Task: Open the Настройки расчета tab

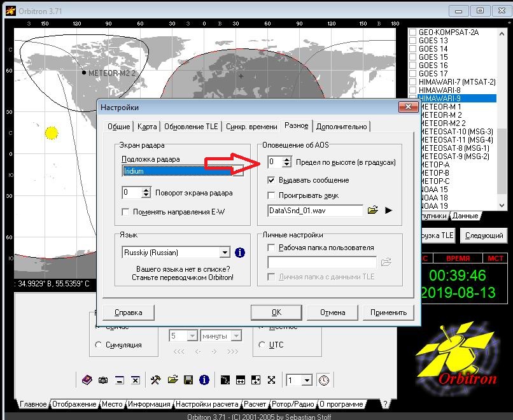Action: tap(207, 404)
